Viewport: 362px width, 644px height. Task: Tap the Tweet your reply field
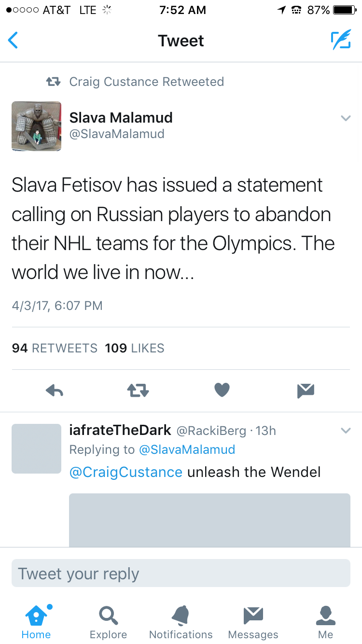point(181,574)
